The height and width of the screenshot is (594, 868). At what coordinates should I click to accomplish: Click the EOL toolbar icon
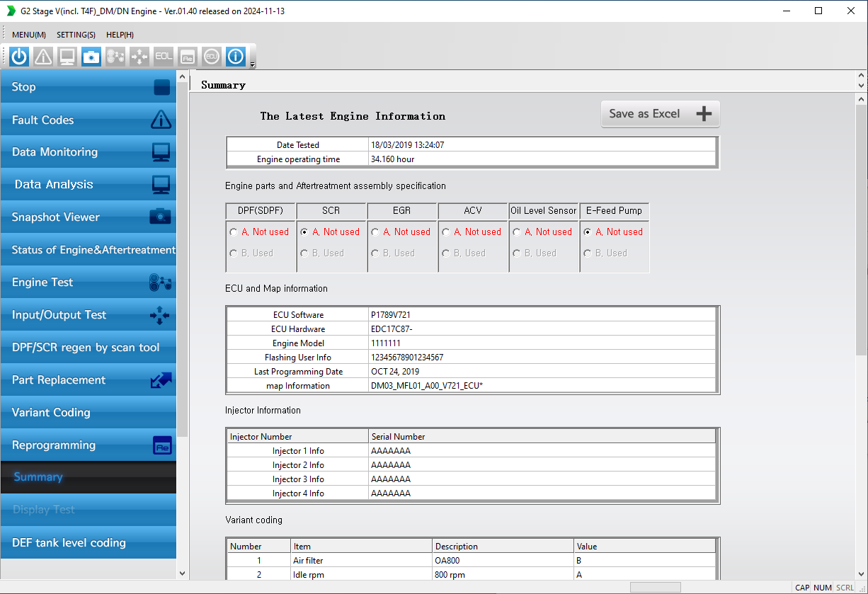point(164,57)
